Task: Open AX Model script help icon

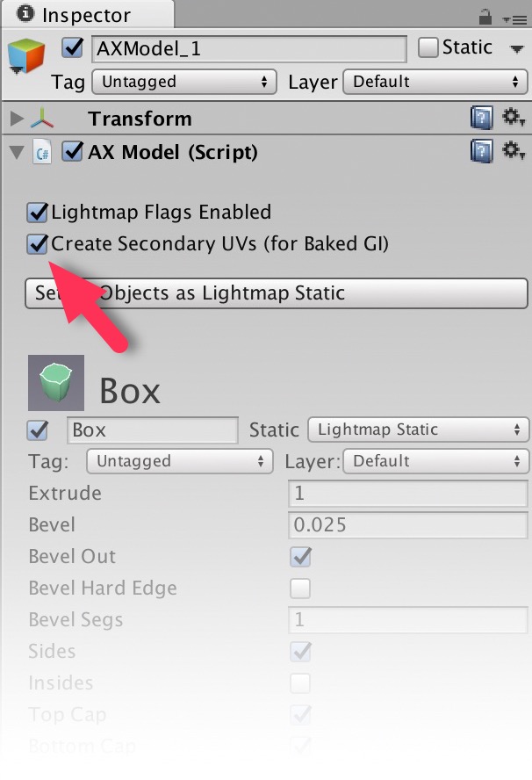Action: pyautogui.click(x=481, y=151)
